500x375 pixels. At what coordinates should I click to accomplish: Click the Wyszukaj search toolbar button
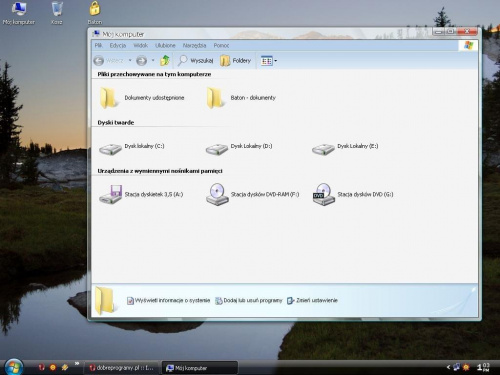click(x=195, y=60)
